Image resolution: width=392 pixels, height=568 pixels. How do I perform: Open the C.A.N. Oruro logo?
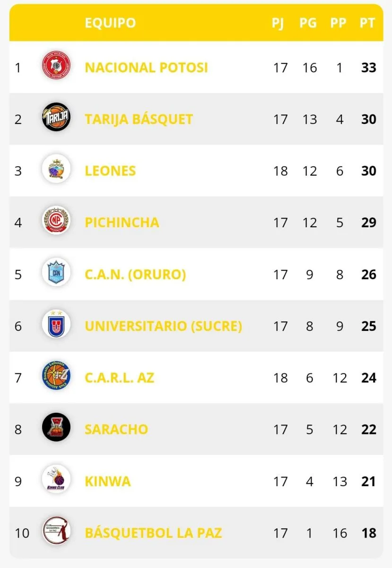56,274
